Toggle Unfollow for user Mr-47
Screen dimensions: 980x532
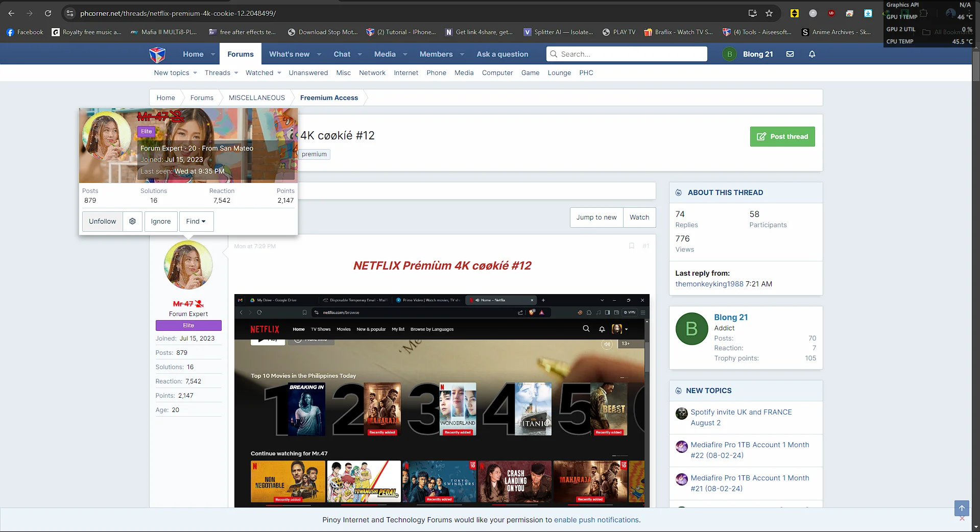click(x=102, y=222)
